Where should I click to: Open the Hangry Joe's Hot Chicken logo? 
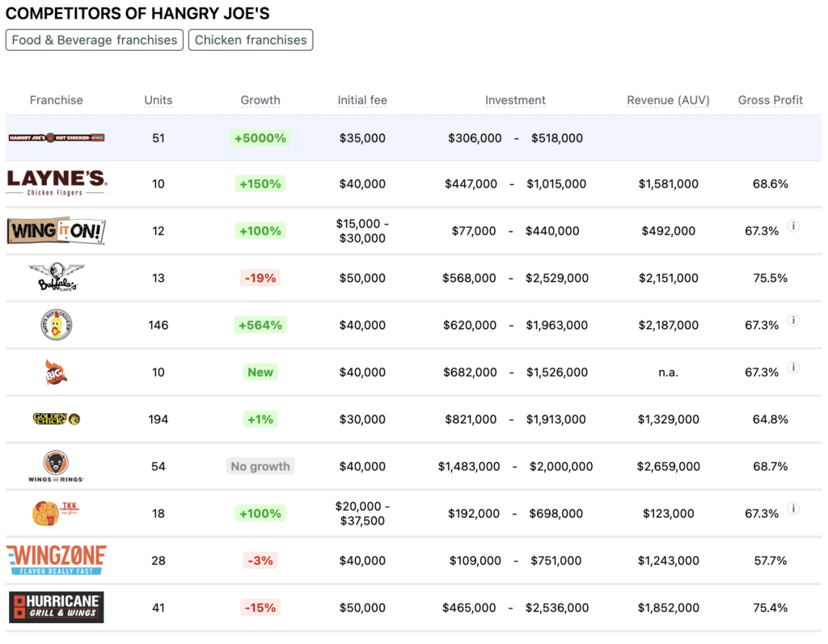coord(57,138)
